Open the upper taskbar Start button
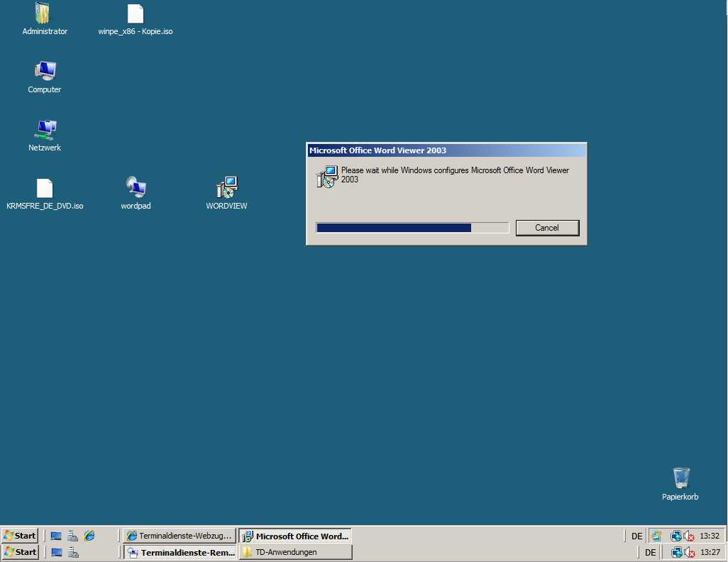The width and height of the screenshot is (728, 562). (19, 536)
